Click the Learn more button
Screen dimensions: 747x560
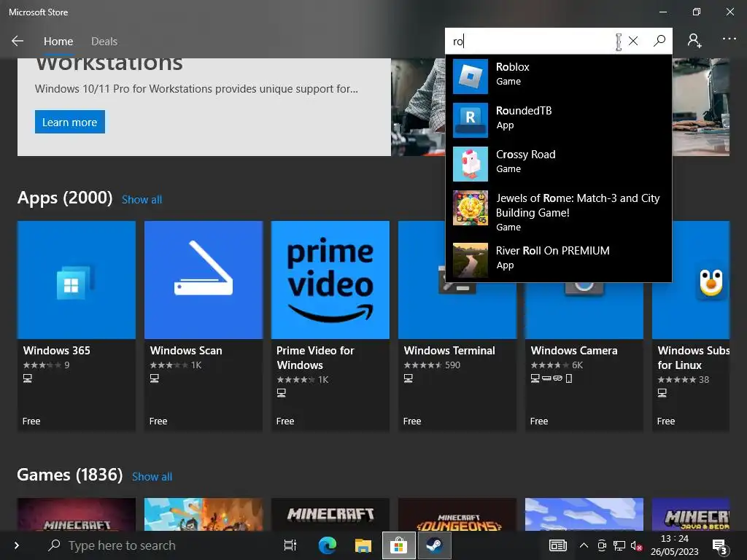click(70, 122)
